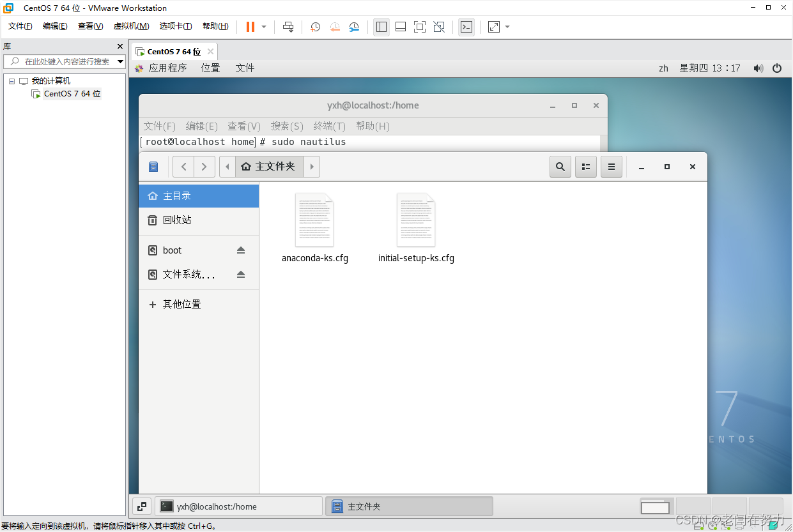
Task: Select the anaconda-ks.cfg file icon
Action: 314,220
